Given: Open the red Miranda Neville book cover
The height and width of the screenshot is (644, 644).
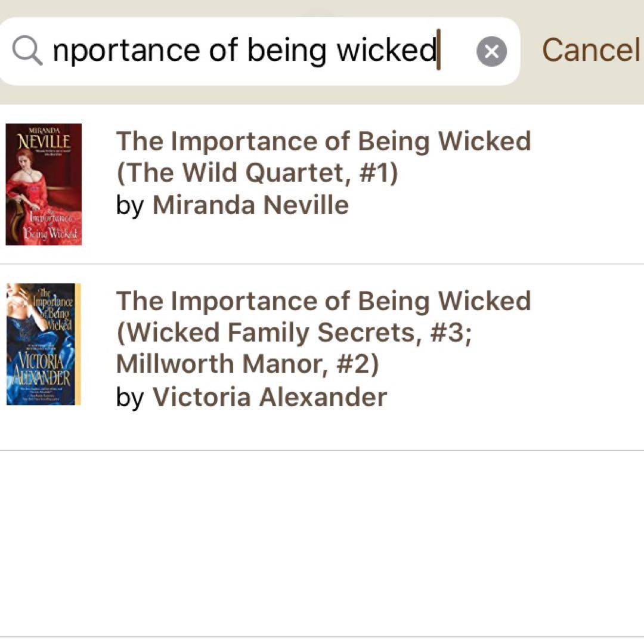Looking at the screenshot, I should [x=44, y=184].
